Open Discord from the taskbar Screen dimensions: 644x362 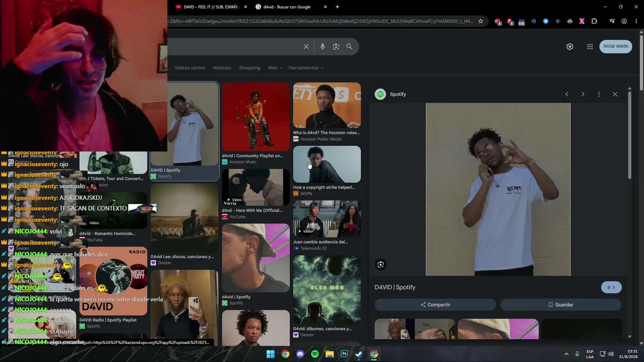pos(300,354)
